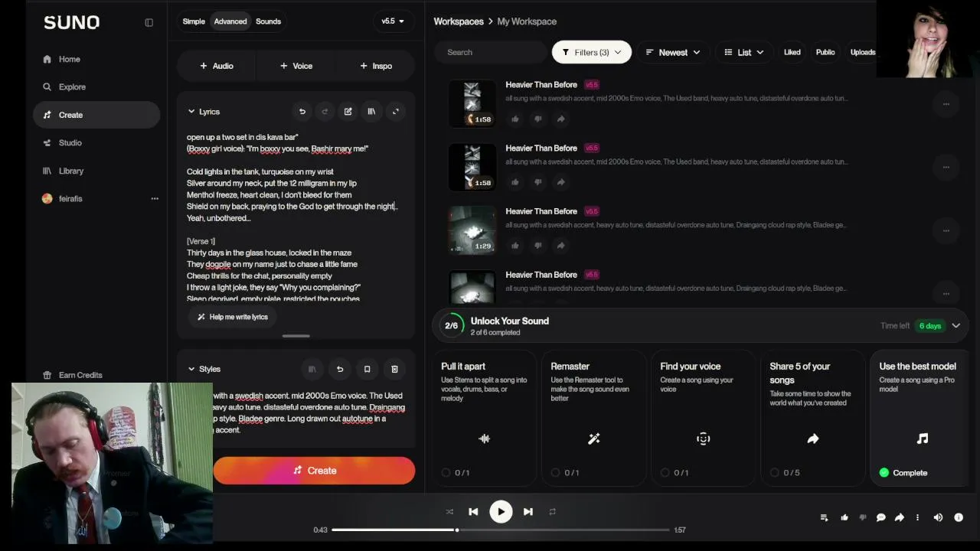Click the volume speaker icon
This screenshot has width=980, height=551.
938,517
